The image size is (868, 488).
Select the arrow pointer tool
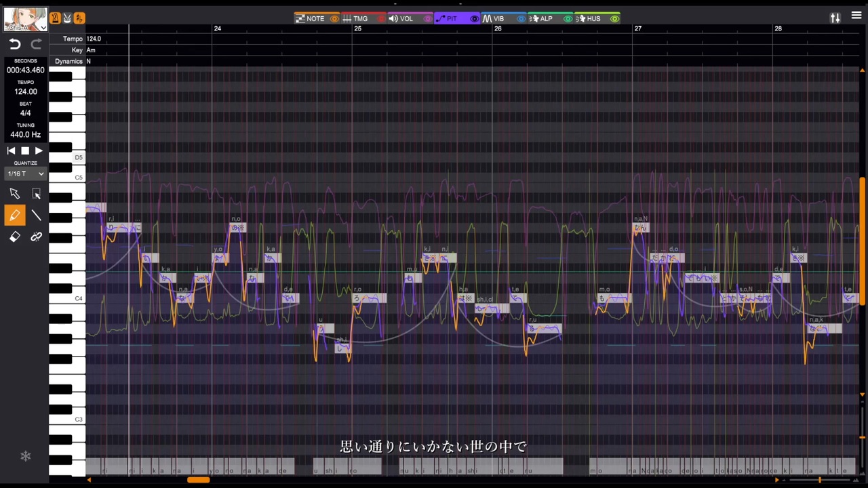[15, 194]
